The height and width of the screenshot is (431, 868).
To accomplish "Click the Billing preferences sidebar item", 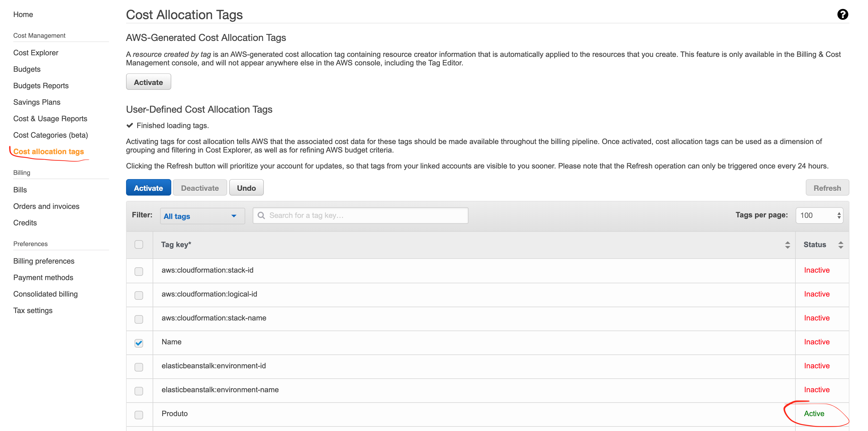I will [x=44, y=261].
